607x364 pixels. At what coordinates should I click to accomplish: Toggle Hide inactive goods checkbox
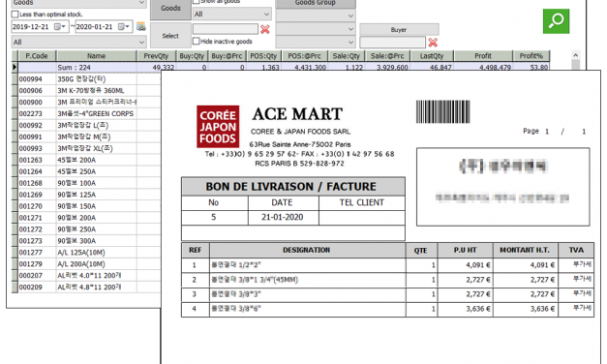point(197,41)
